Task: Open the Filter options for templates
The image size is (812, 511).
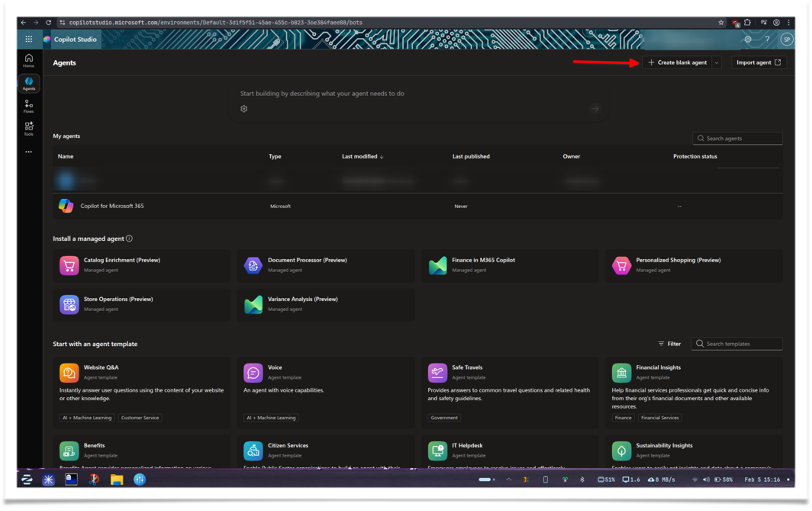Action: coord(669,344)
